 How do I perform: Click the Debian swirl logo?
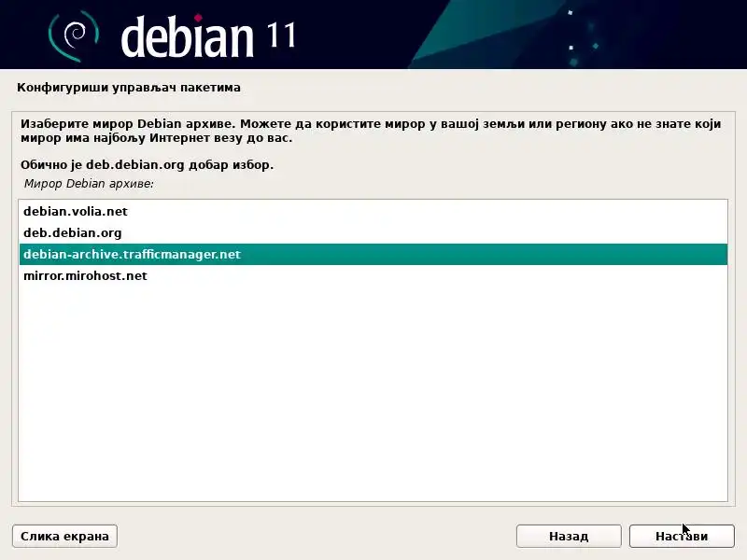pos(74,35)
